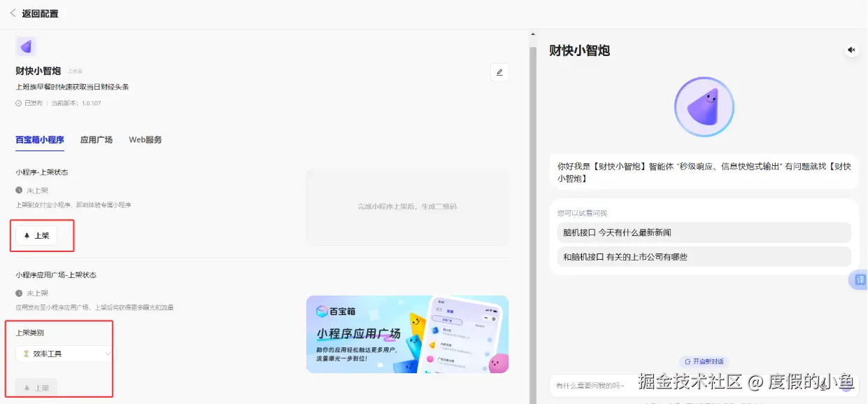Click the floating 译 translate icon
868x404 pixels.
[858, 280]
